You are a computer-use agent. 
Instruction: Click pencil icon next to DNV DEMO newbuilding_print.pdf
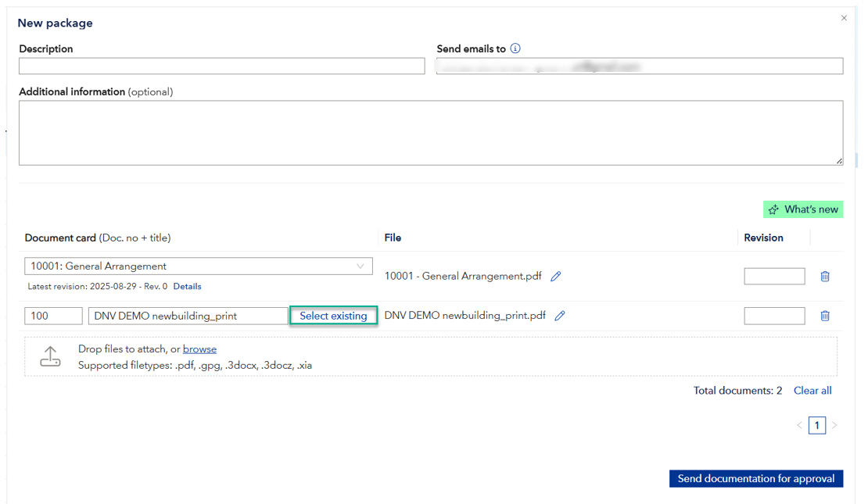tap(560, 316)
